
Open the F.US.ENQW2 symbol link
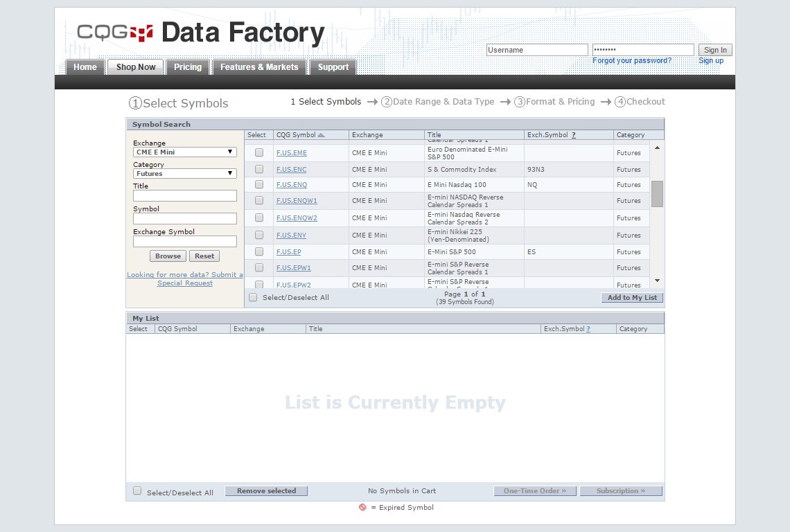[x=297, y=218]
